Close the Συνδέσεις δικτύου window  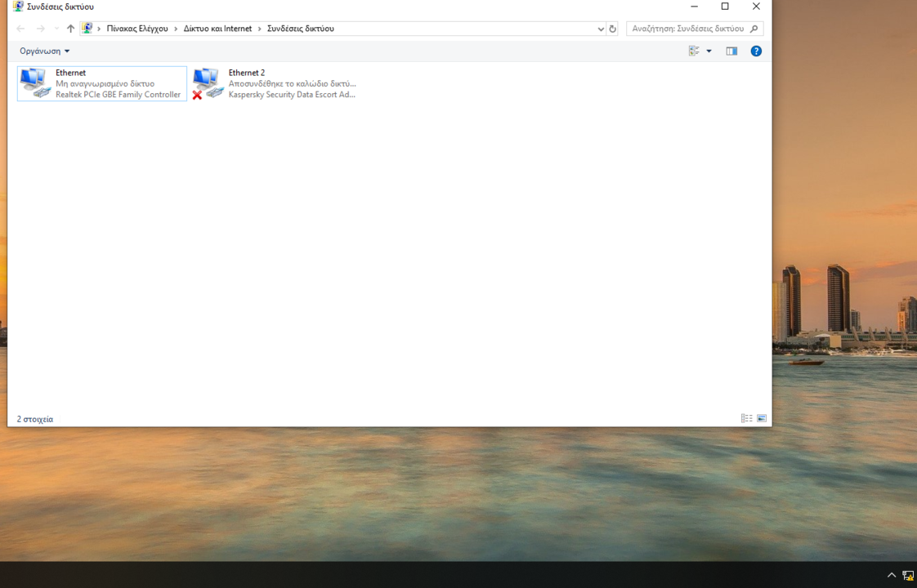tap(756, 7)
